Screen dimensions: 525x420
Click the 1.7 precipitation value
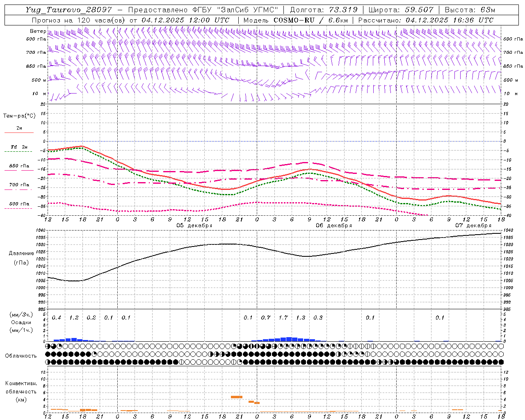(x=283, y=317)
